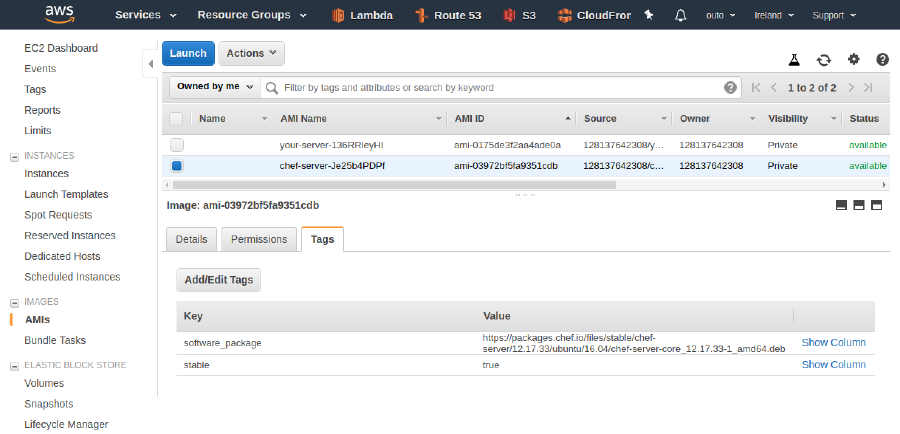Collapse the INSTANCES sidebar section

point(14,156)
